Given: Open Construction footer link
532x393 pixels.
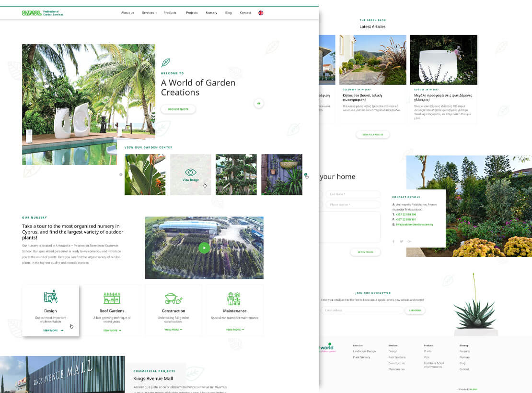Looking at the screenshot, I should 396,363.
